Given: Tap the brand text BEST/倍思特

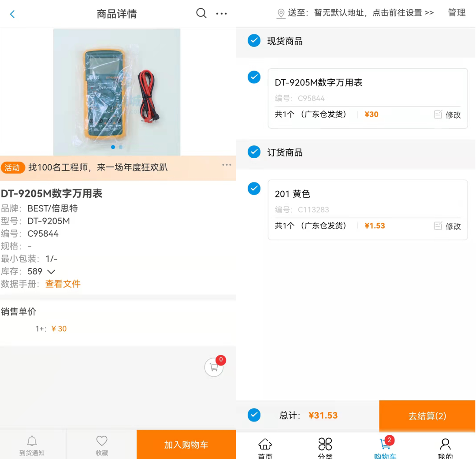Looking at the screenshot, I should pyautogui.click(x=52, y=208).
